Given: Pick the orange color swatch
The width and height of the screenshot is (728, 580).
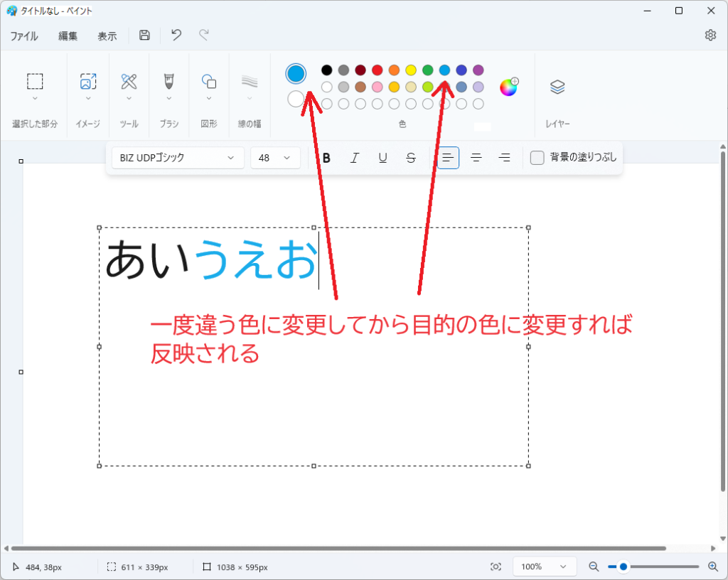Looking at the screenshot, I should [394, 70].
